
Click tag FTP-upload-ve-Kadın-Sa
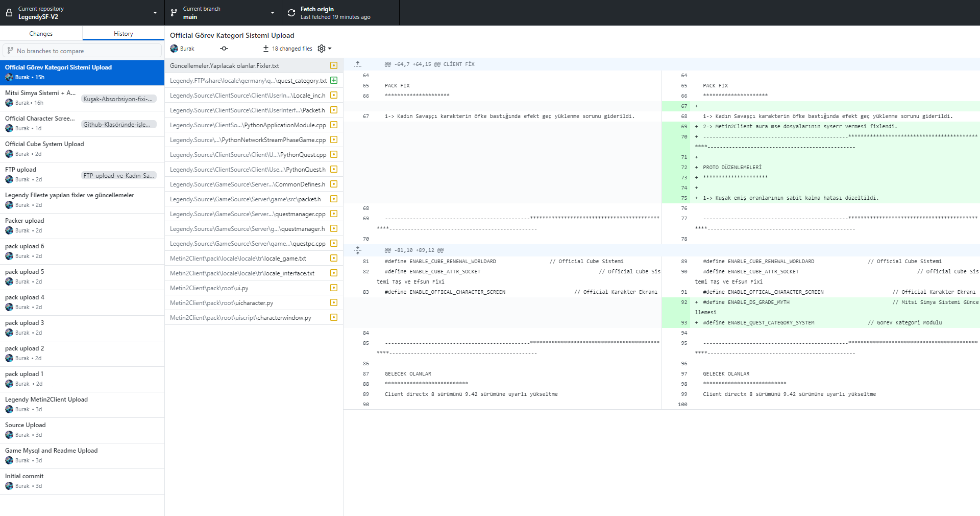point(118,175)
